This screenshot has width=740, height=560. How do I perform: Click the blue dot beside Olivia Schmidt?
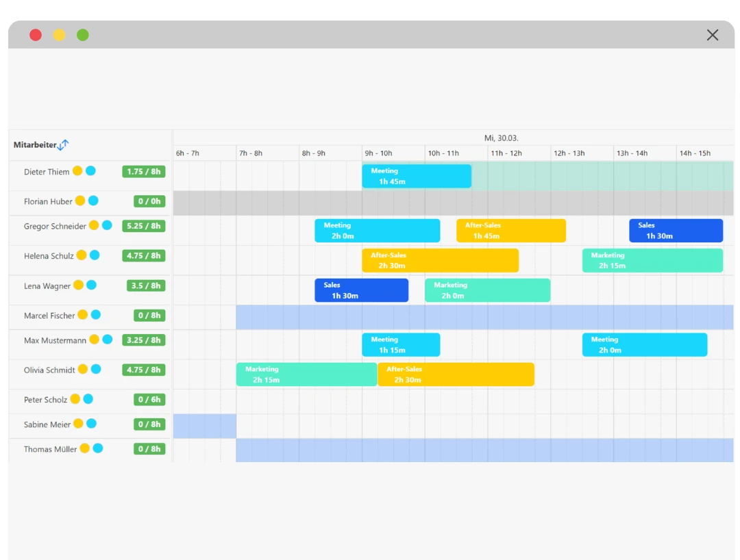pyautogui.click(x=96, y=369)
